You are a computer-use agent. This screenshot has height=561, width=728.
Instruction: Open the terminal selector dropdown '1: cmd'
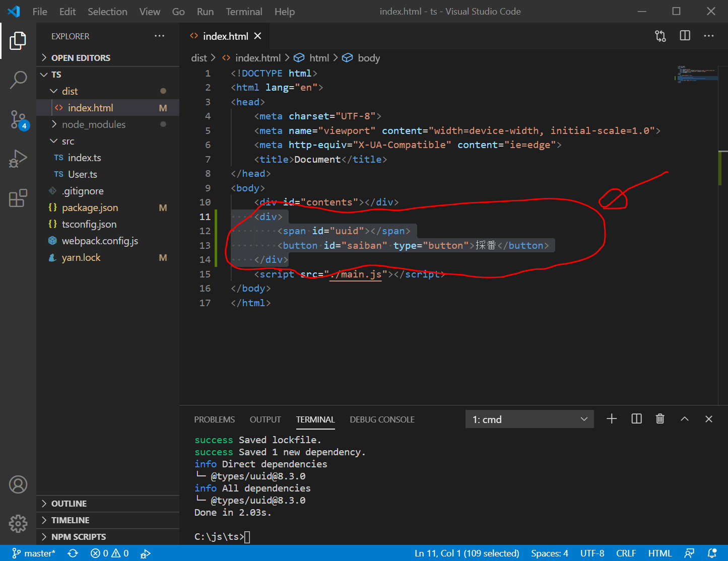(x=530, y=419)
